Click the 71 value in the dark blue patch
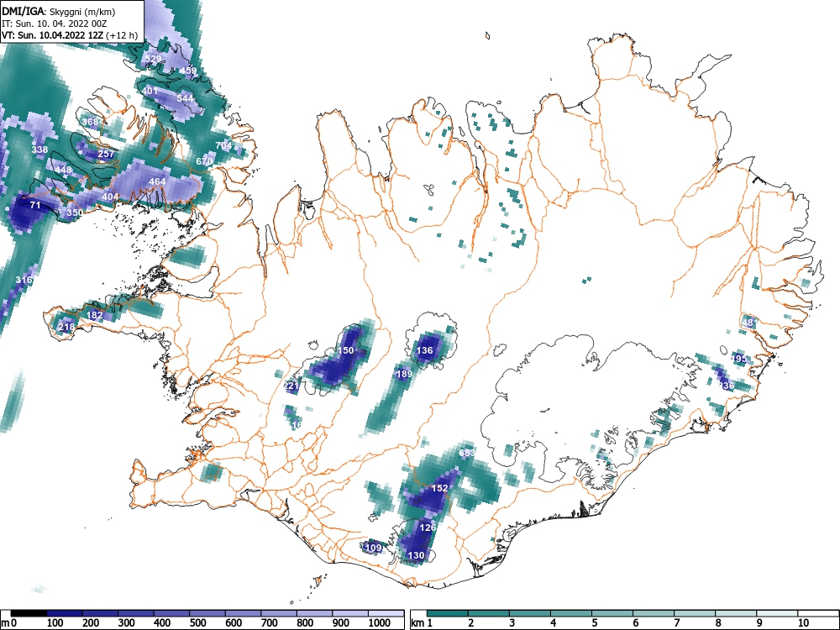The width and height of the screenshot is (840, 630). (x=34, y=205)
